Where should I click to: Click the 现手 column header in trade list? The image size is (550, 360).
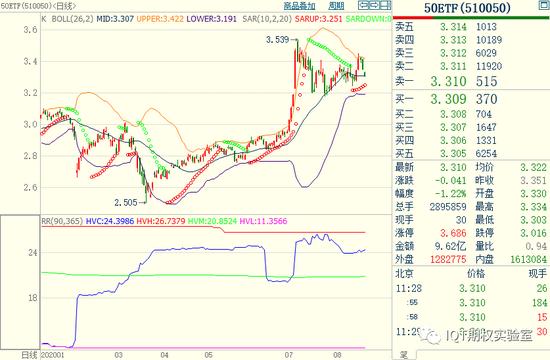pos(538,273)
